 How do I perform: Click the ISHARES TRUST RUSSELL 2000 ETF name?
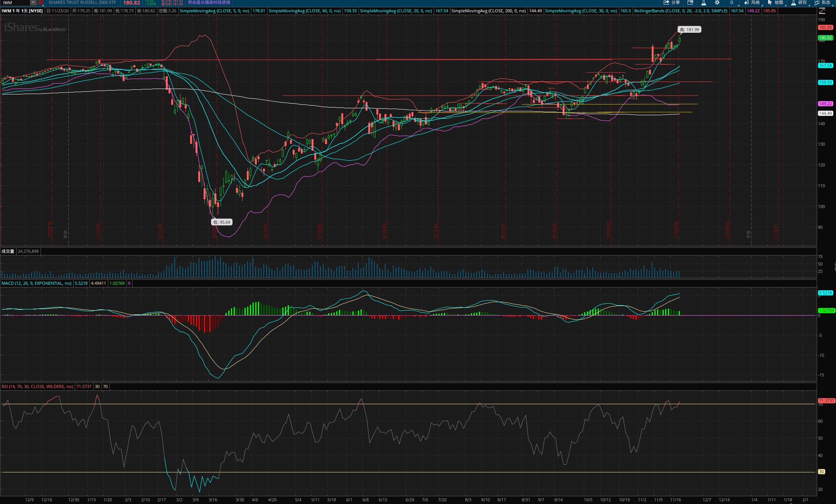(82, 3)
